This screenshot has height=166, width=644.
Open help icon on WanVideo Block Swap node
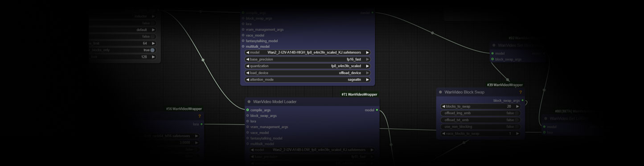[x=520, y=92]
